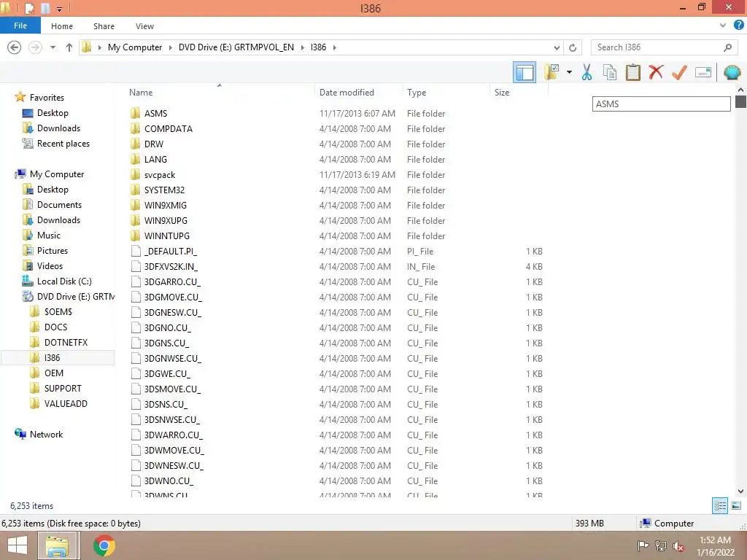Click the ASMS name field in preview pane
This screenshot has height=560, width=747.
pyautogui.click(x=661, y=104)
